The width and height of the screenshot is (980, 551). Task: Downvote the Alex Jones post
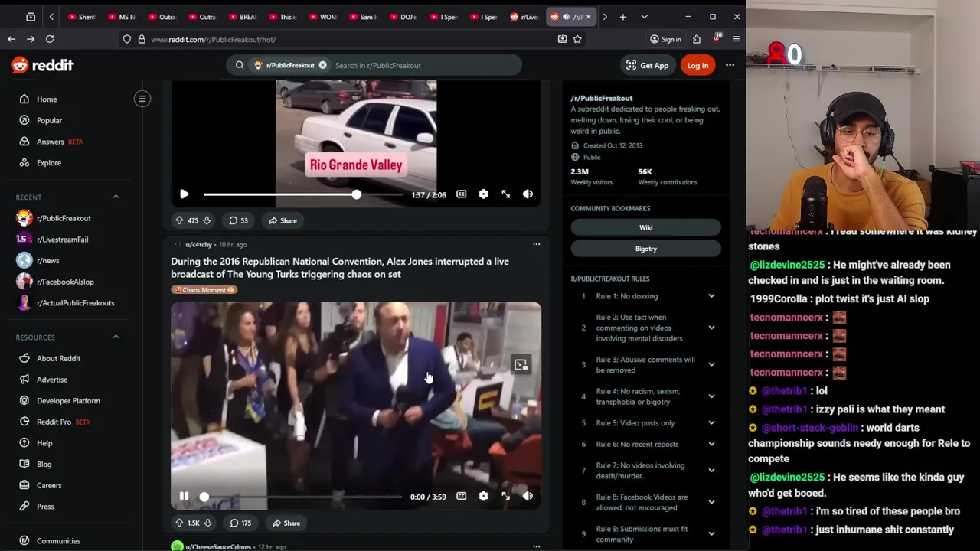pyautogui.click(x=207, y=523)
